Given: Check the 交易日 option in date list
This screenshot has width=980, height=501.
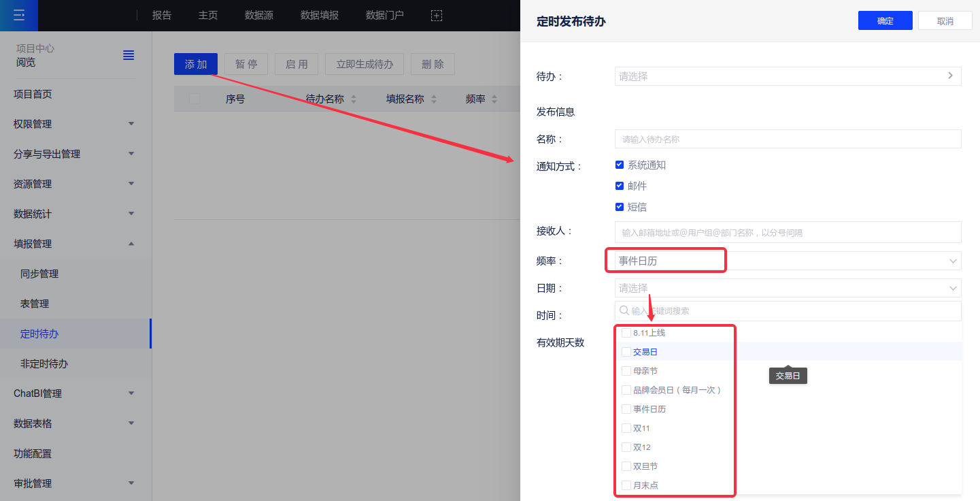Looking at the screenshot, I should [x=626, y=352].
